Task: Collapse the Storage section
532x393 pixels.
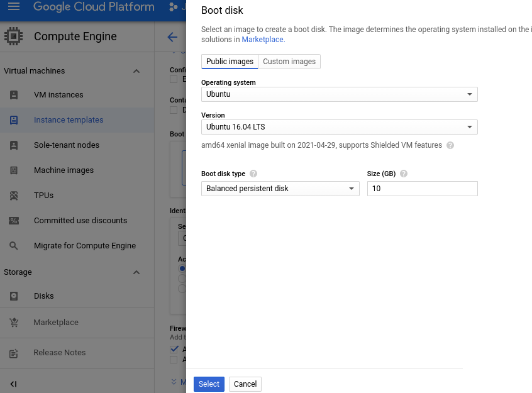Action: (x=136, y=272)
